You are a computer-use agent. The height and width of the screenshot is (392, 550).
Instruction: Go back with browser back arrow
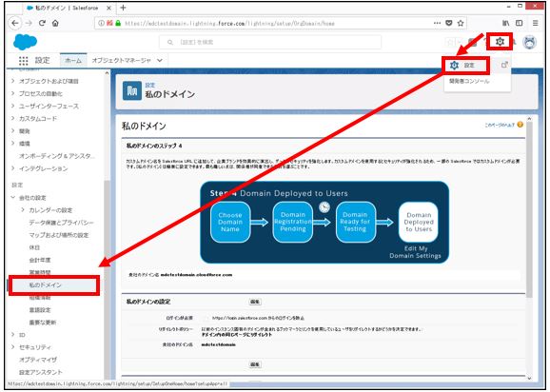[14, 23]
